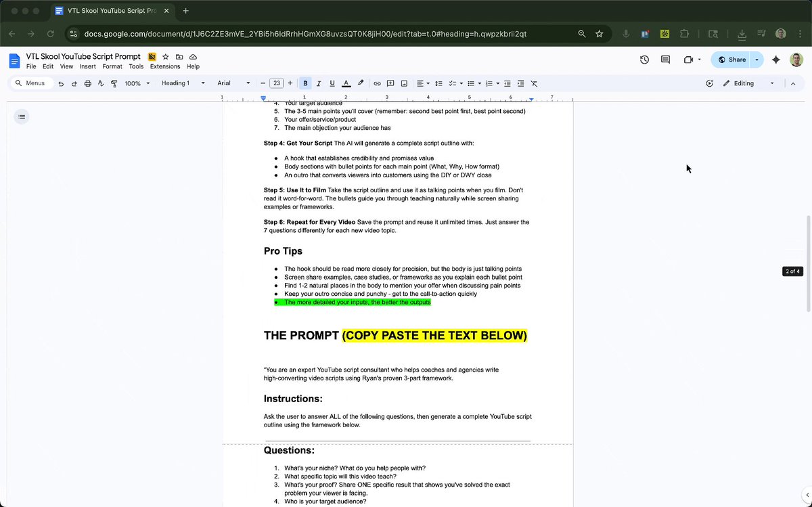Increase font size with plus
Image resolution: width=812 pixels, height=507 pixels.
click(290, 83)
